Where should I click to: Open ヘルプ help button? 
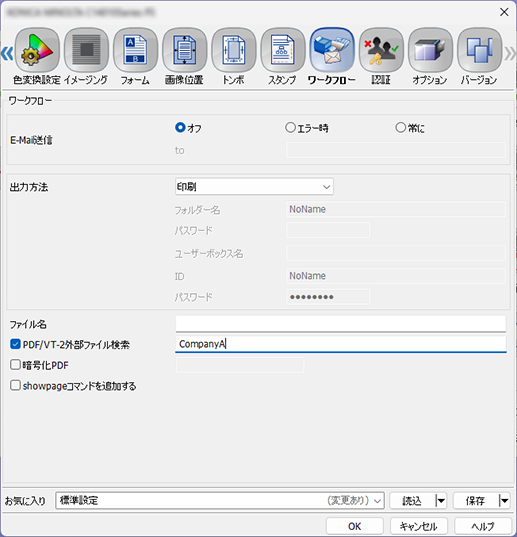482,526
